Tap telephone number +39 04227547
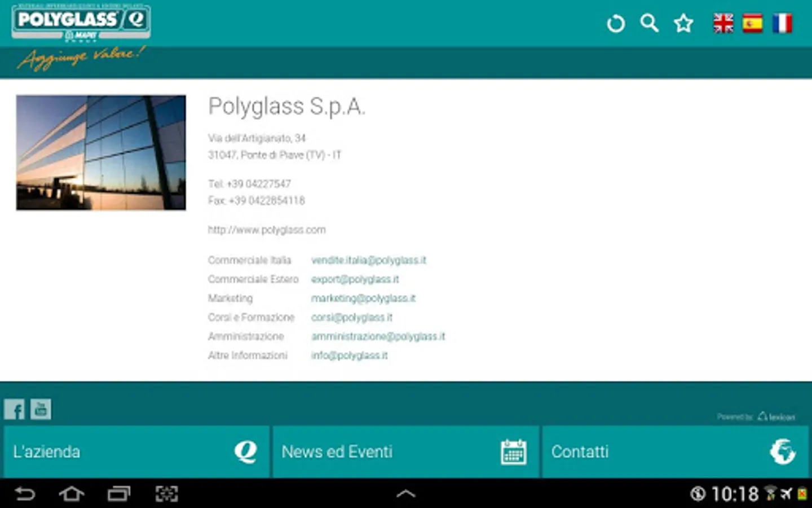The height and width of the screenshot is (508, 812). [258, 184]
